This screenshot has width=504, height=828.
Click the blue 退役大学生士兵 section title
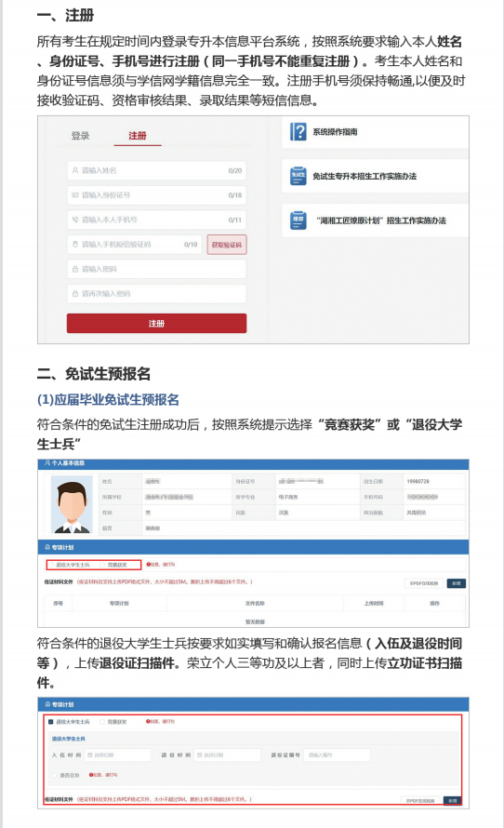pyautogui.click(x=69, y=739)
